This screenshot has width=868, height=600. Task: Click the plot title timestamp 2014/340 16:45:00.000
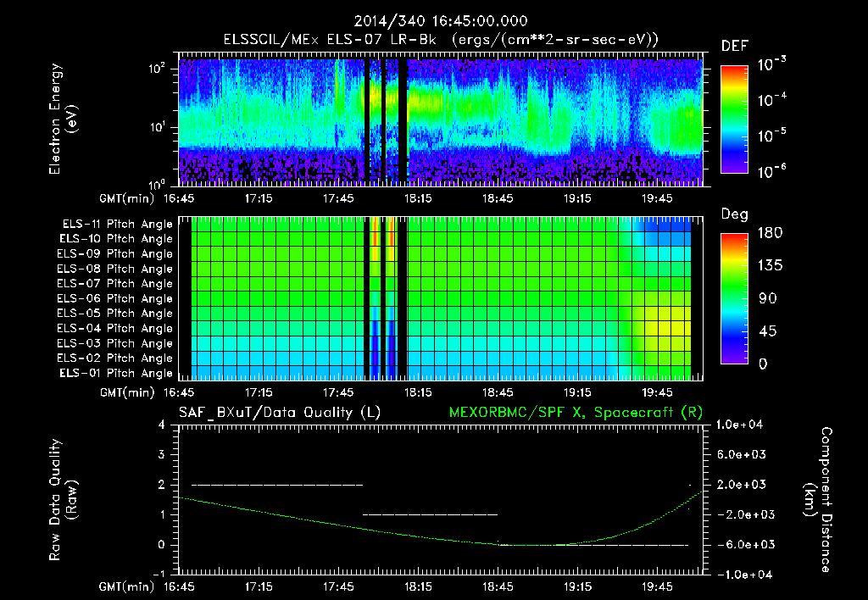coord(441,21)
